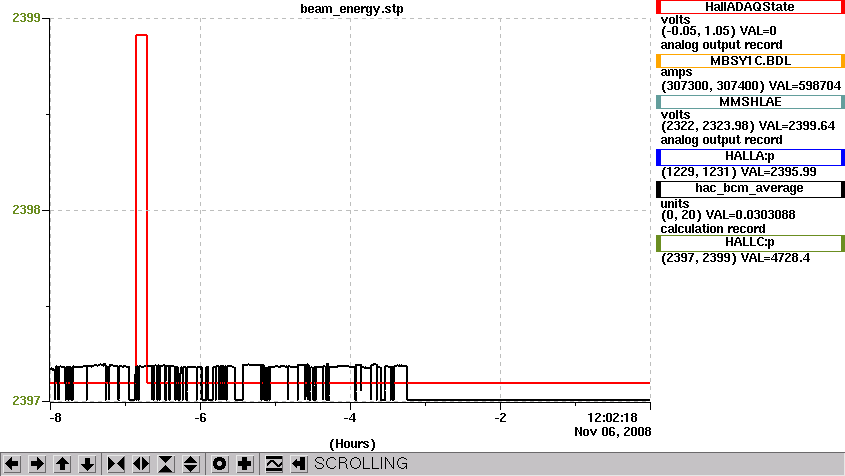Click the wave curve refresh icon
The height and width of the screenshot is (476, 845).
(274, 464)
